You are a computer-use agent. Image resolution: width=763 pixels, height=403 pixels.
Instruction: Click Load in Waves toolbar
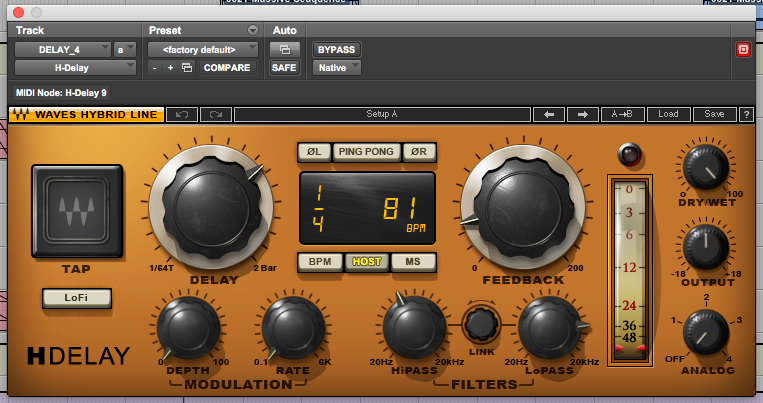click(668, 115)
